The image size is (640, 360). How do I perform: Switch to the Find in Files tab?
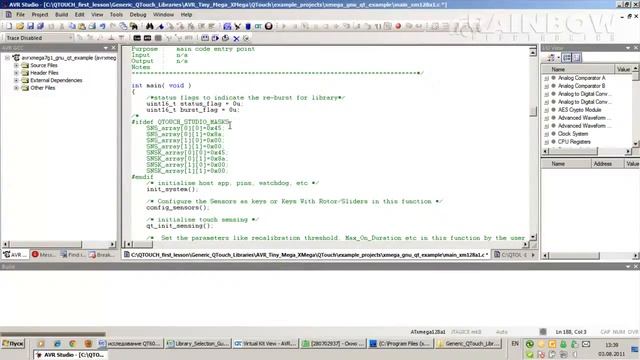pos(72,255)
